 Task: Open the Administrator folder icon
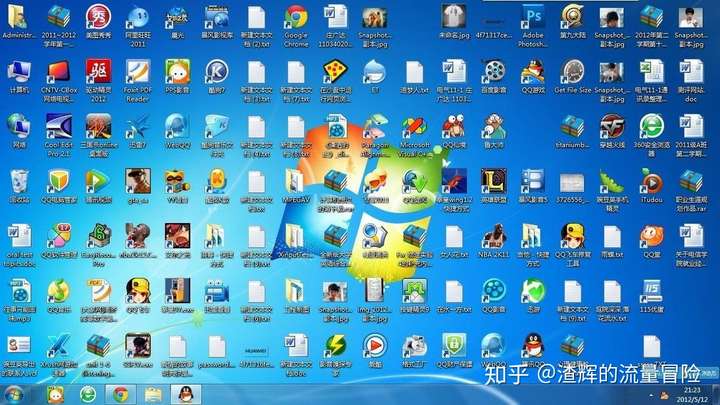pyautogui.click(x=19, y=17)
